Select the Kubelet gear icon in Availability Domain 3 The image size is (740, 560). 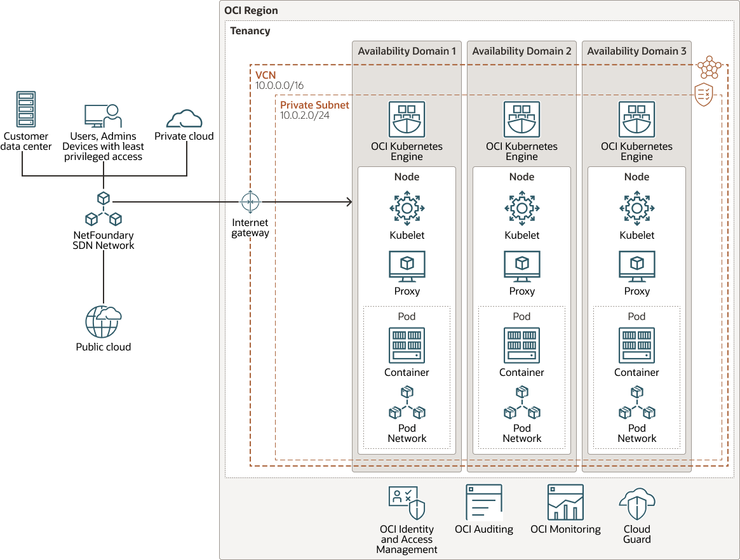pyautogui.click(x=636, y=208)
